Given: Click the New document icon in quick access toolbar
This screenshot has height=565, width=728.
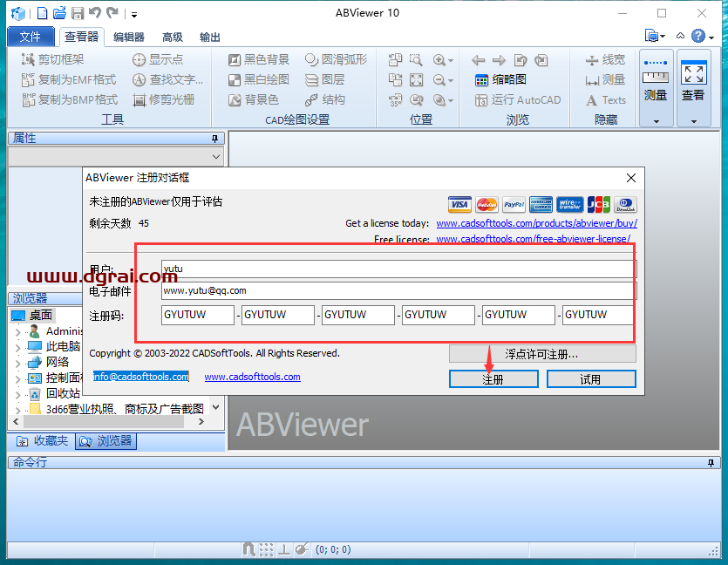Looking at the screenshot, I should point(42,13).
